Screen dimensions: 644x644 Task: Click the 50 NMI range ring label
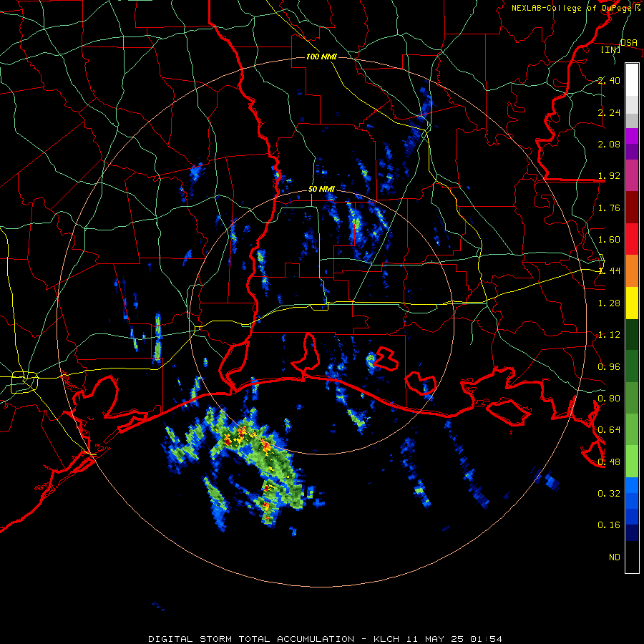321,189
